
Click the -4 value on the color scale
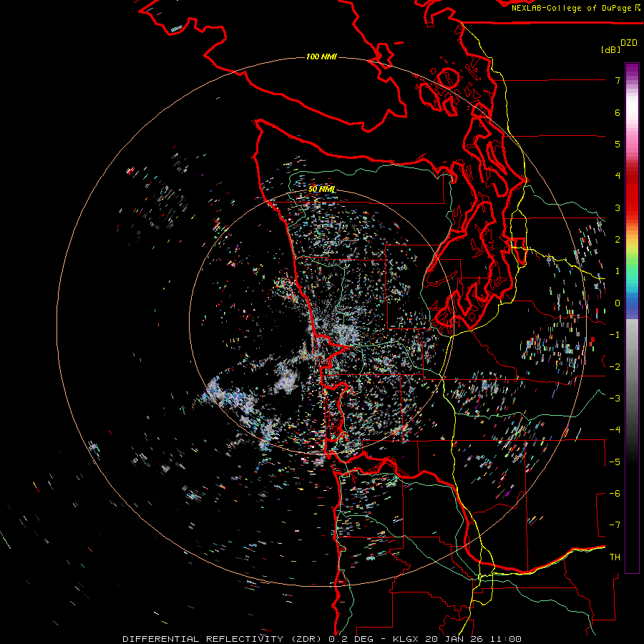615,429
